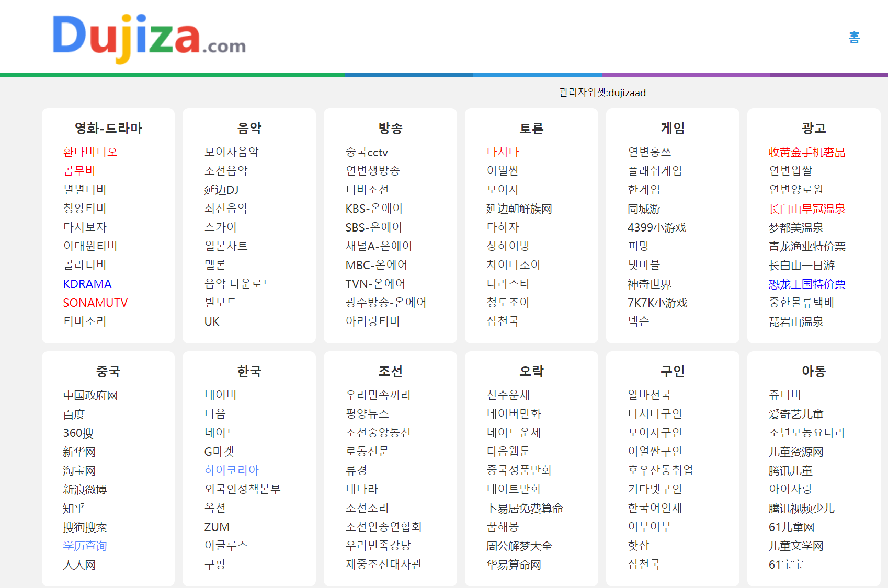The height and width of the screenshot is (588, 888).
Task: Open 淘宝网 link
Action: point(79,470)
